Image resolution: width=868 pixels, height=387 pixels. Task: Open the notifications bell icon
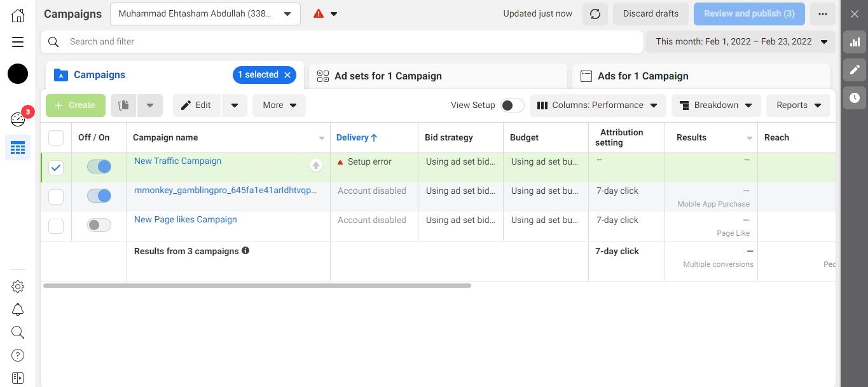[x=18, y=309]
